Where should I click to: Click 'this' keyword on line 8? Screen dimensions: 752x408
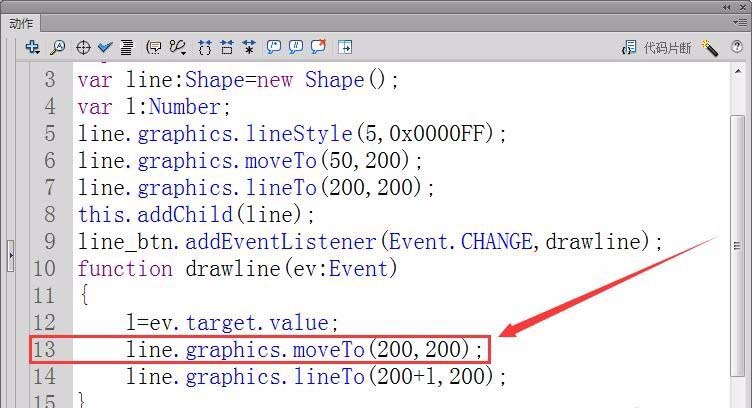[x=101, y=214]
